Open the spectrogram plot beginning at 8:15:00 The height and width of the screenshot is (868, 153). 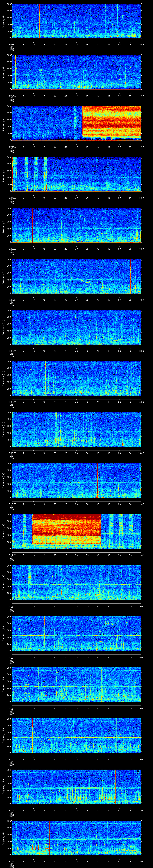point(77,736)
